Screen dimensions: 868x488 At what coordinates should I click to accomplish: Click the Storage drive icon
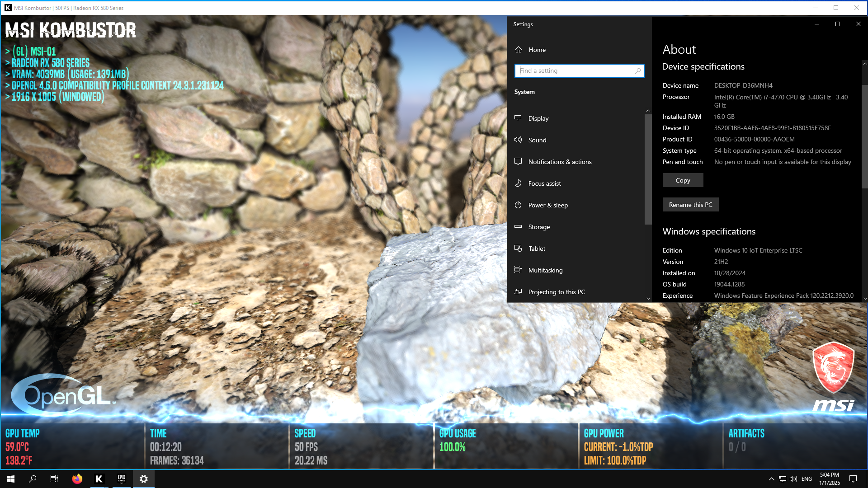tap(518, 226)
